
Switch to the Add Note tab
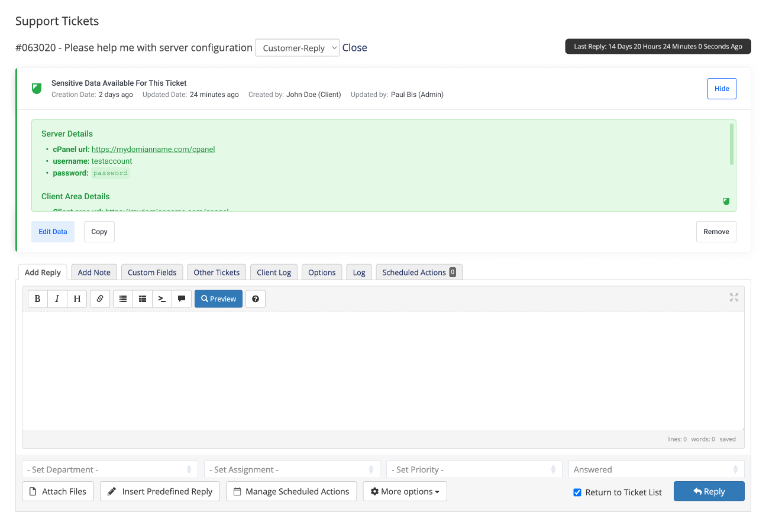(94, 273)
